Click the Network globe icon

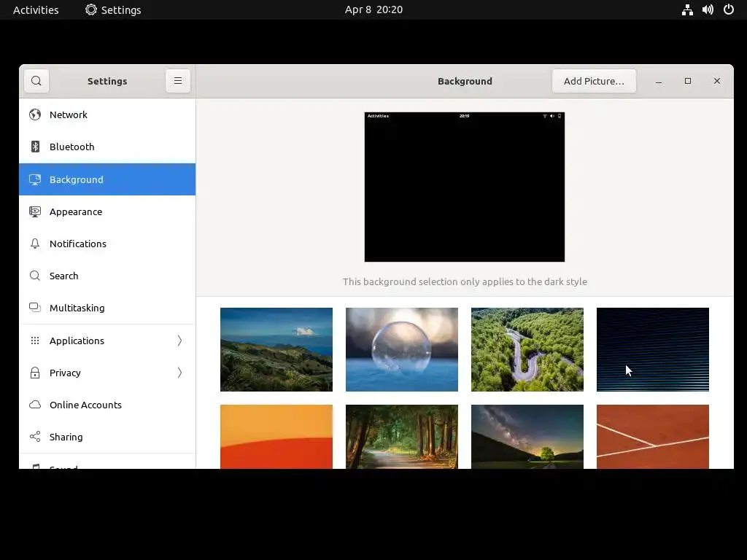[35, 114]
